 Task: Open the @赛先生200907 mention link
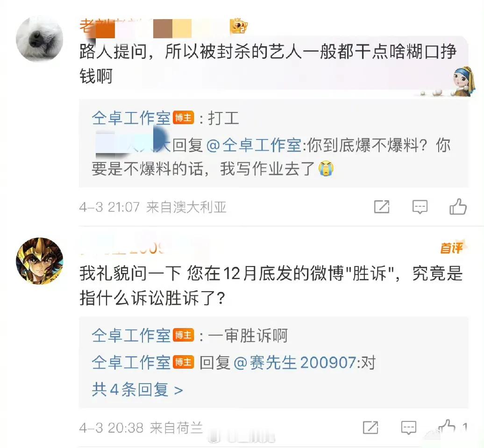[295, 362]
